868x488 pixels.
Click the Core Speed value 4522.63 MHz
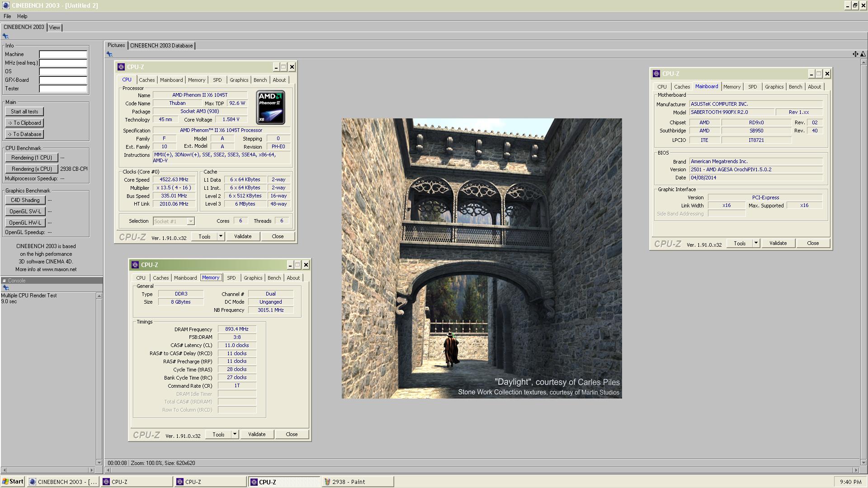pos(174,179)
